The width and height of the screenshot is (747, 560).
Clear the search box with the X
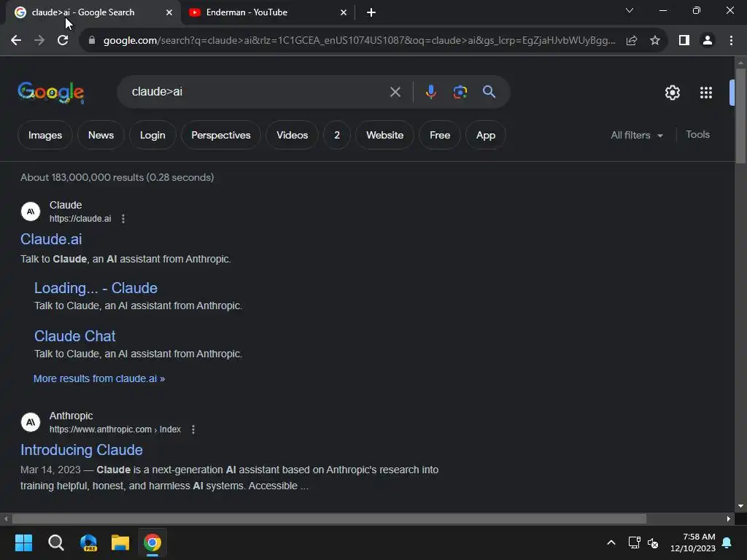point(395,92)
